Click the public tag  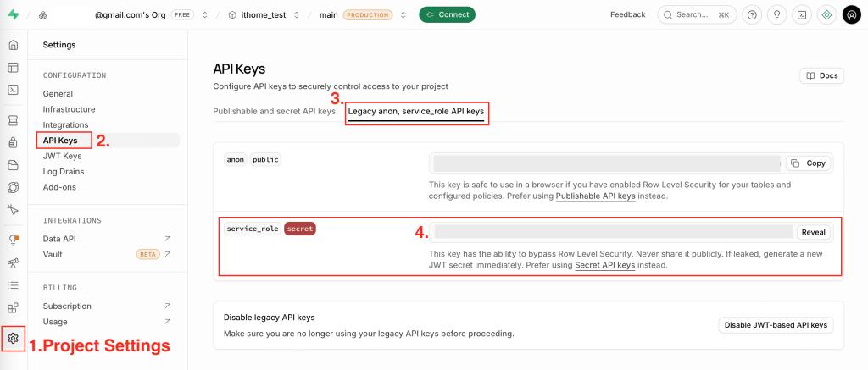point(265,160)
